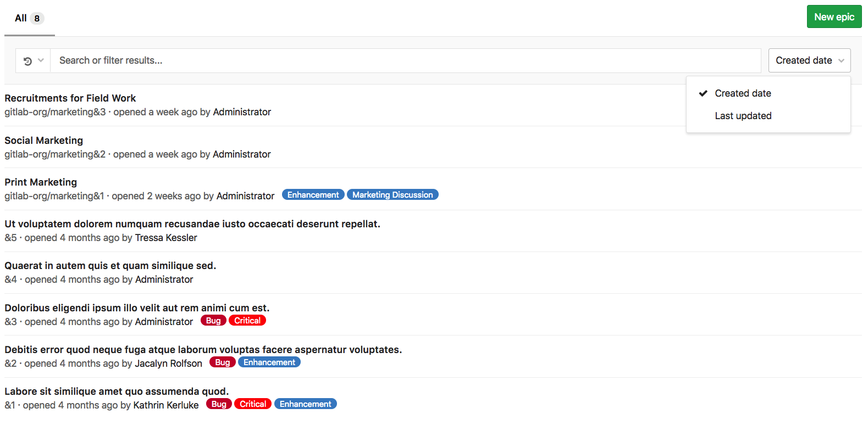868x425 pixels.
Task: Open the Print Marketing epic
Action: tap(41, 182)
